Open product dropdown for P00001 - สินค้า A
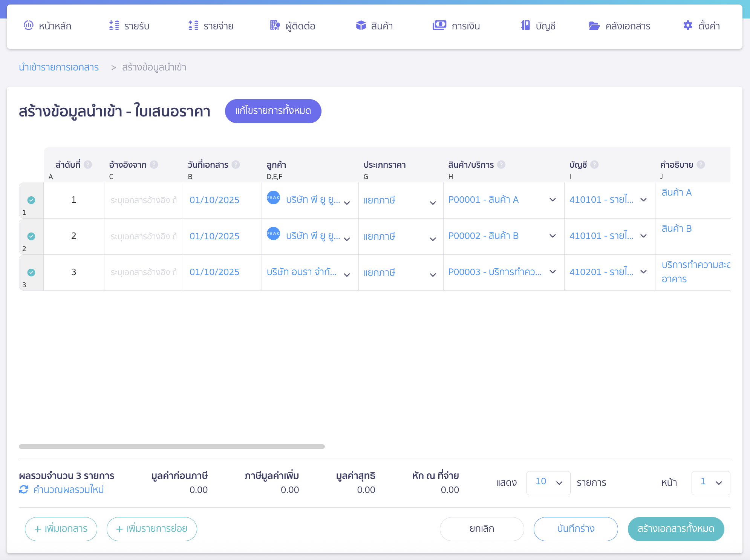 (x=553, y=200)
